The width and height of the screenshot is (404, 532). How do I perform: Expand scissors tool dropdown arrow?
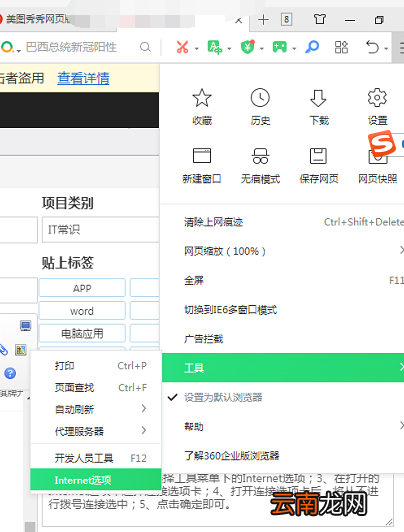[x=196, y=49]
